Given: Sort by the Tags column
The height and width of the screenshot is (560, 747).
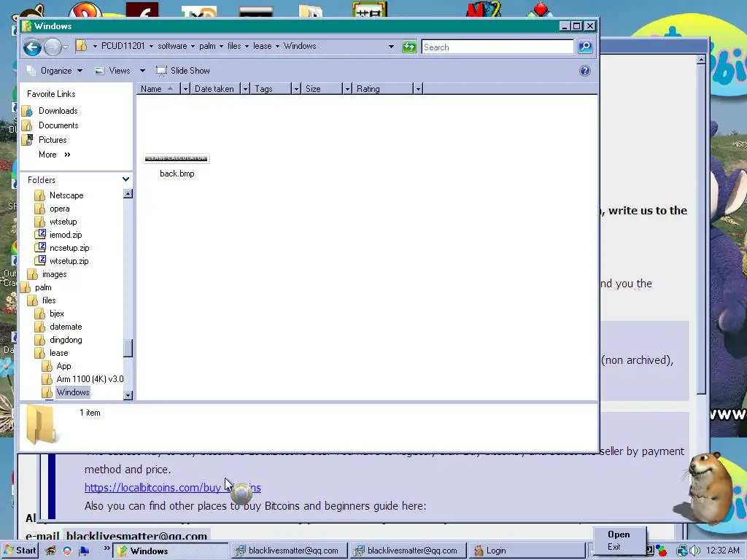Looking at the screenshot, I should (271, 88).
